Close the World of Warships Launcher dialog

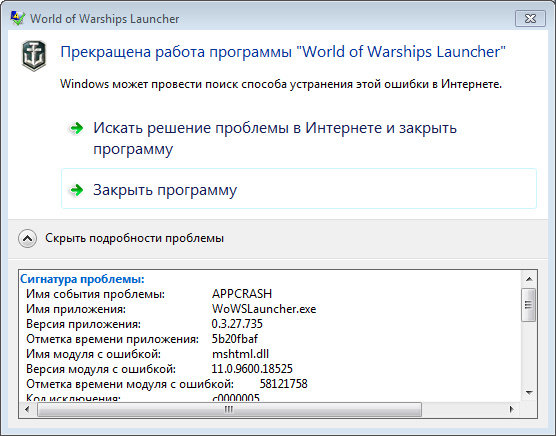530,18
